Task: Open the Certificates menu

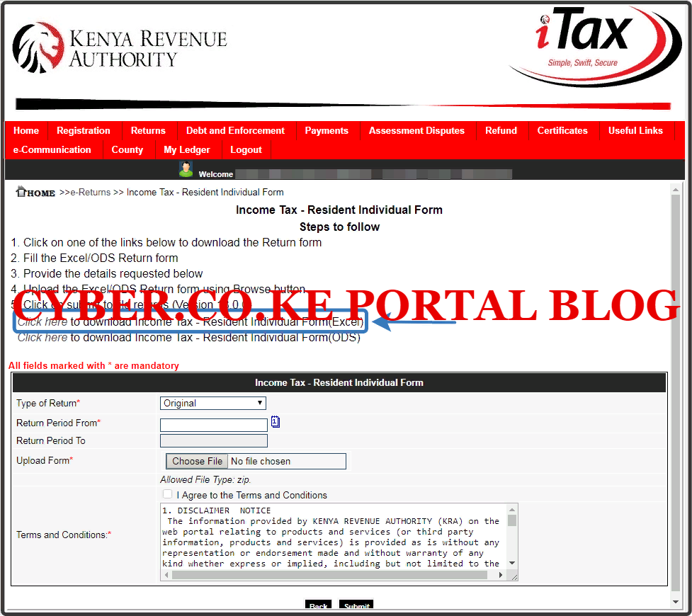Action: [562, 130]
